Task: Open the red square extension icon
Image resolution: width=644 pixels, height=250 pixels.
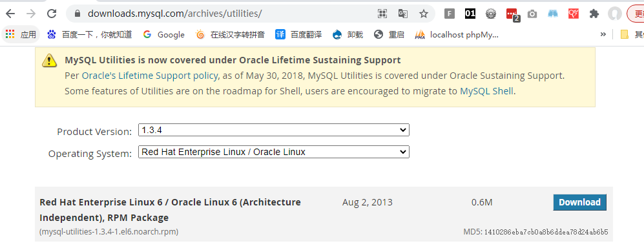Action: pyautogui.click(x=574, y=14)
